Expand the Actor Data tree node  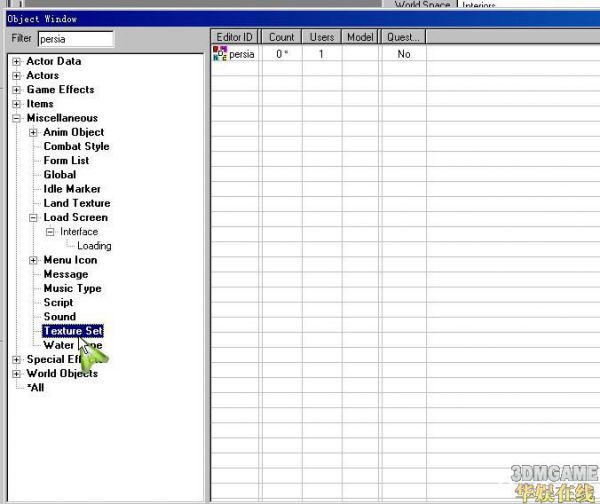(16, 62)
